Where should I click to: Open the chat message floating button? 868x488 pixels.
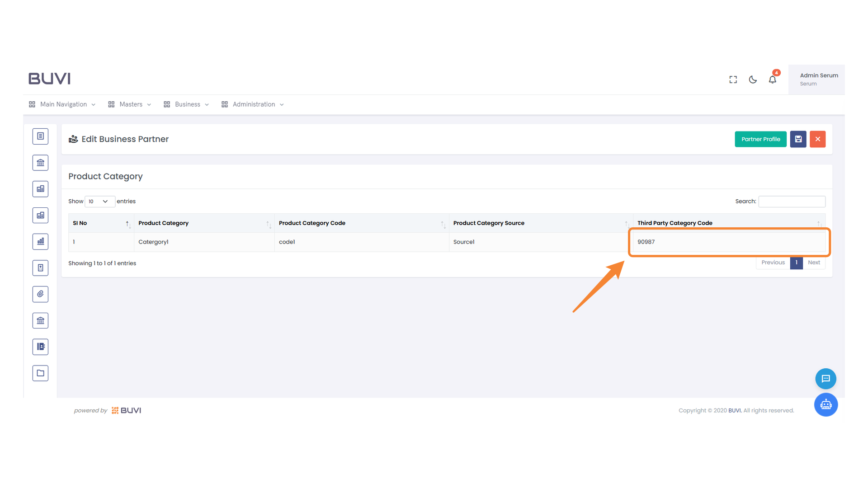[x=826, y=379]
